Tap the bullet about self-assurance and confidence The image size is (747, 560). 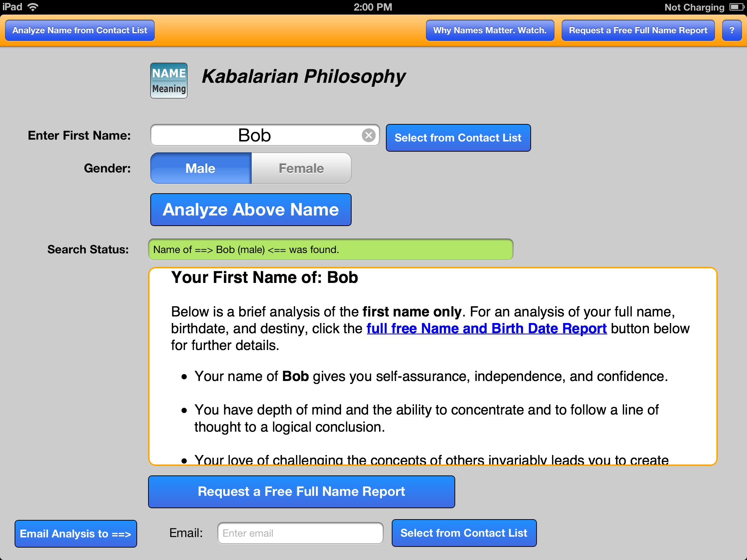coord(431,376)
